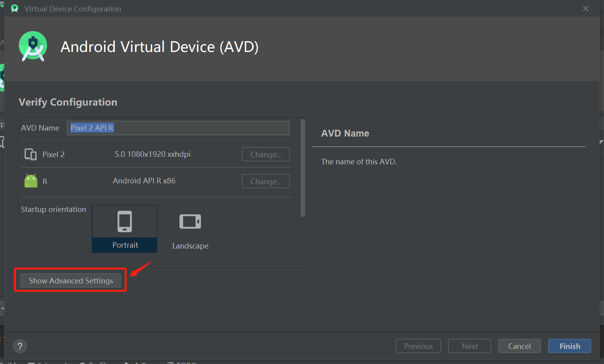This screenshot has height=364, width=604.
Task: Click the 'The name of this AVD.' description
Action: click(x=359, y=162)
